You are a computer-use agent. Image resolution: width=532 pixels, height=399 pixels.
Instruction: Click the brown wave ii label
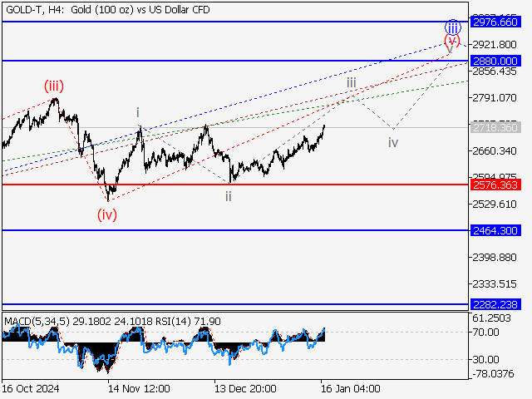pyautogui.click(x=227, y=196)
